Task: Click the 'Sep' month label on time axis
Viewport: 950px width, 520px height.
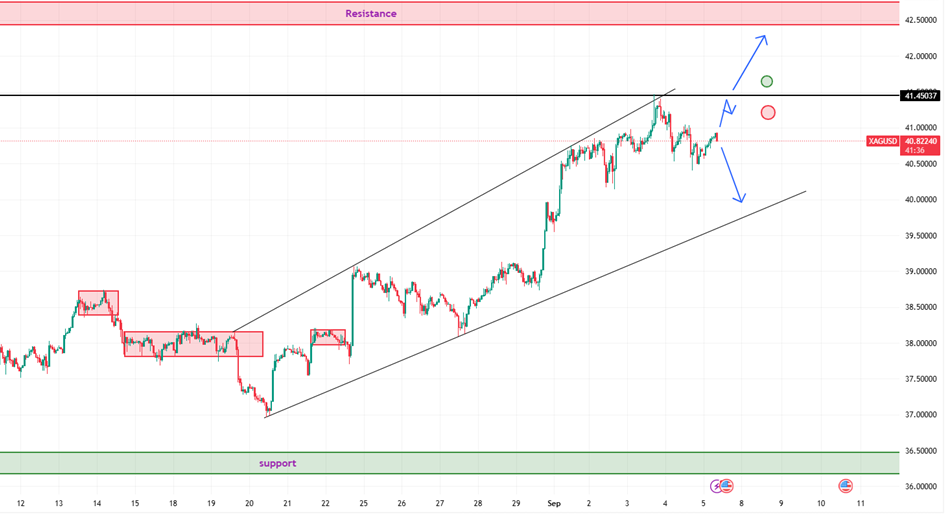Action: 554,503
